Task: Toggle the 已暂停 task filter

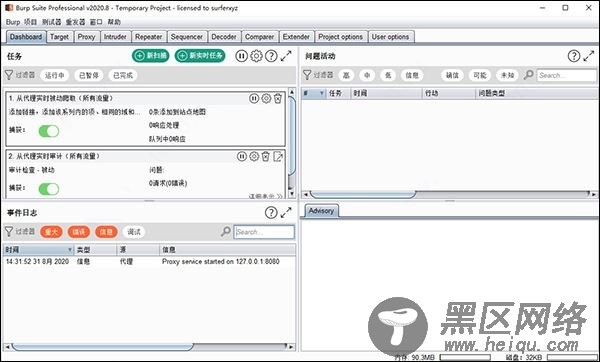Action: coord(89,75)
